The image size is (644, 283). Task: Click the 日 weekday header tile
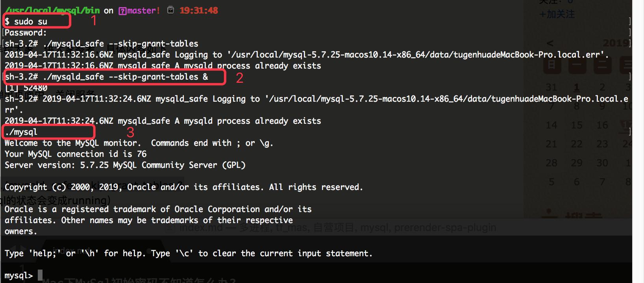(x=552, y=65)
